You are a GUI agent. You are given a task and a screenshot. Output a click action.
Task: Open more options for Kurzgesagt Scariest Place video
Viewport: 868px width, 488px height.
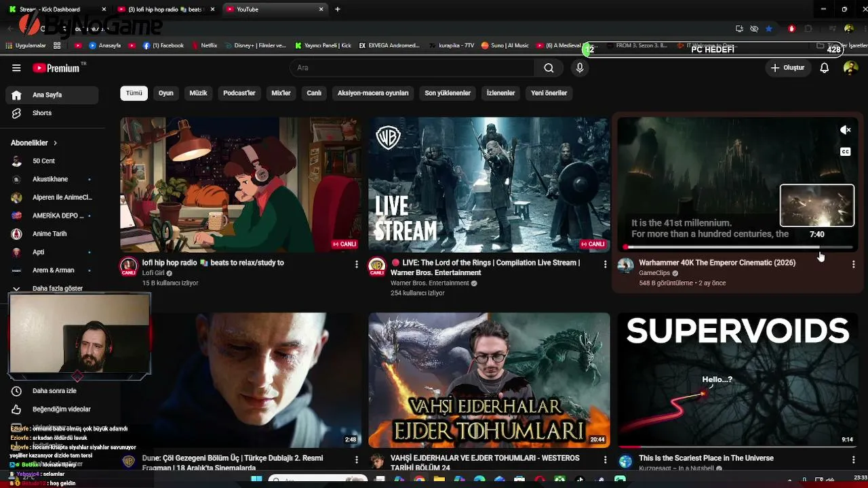[854, 460]
